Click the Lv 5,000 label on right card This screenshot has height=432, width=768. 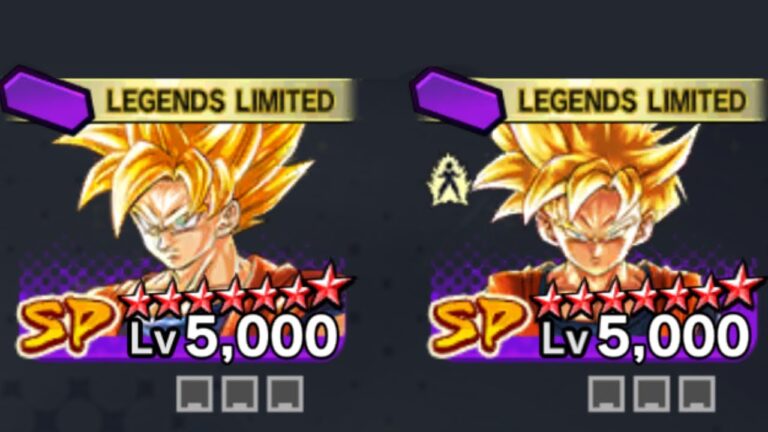[645, 337]
